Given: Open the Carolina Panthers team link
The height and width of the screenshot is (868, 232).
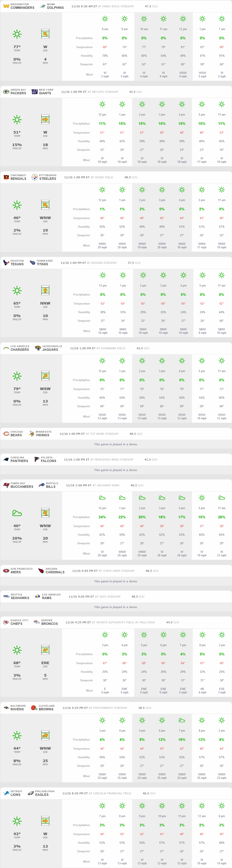Looking at the screenshot, I should click(x=19, y=461).
